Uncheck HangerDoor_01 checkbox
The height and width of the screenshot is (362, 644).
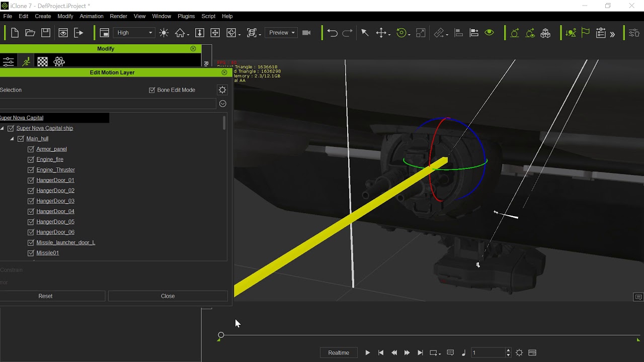pos(31,180)
